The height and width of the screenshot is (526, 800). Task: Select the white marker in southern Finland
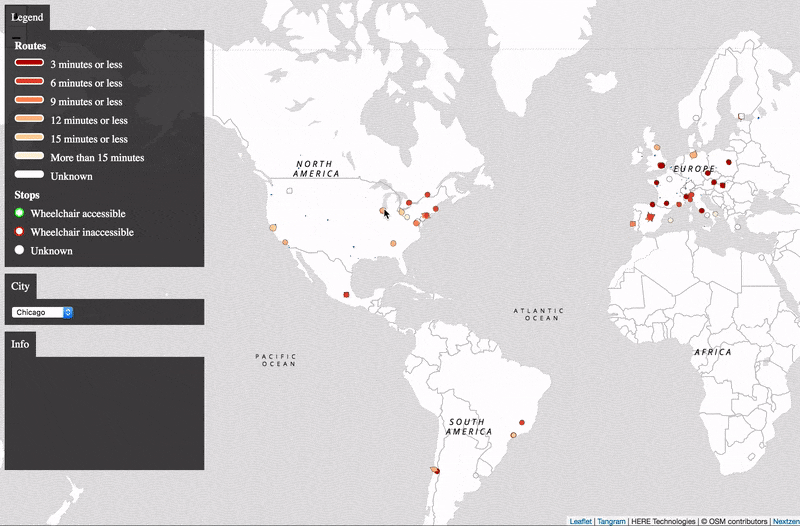click(741, 117)
